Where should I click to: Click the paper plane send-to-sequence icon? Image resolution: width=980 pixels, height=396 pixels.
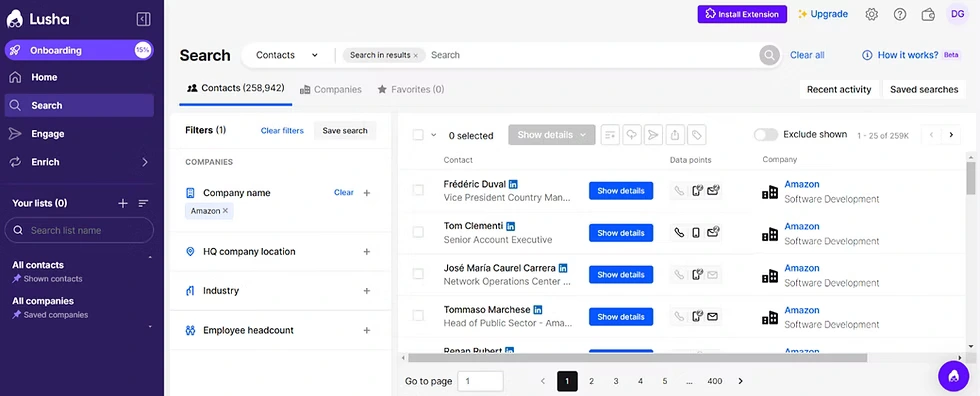pos(653,134)
